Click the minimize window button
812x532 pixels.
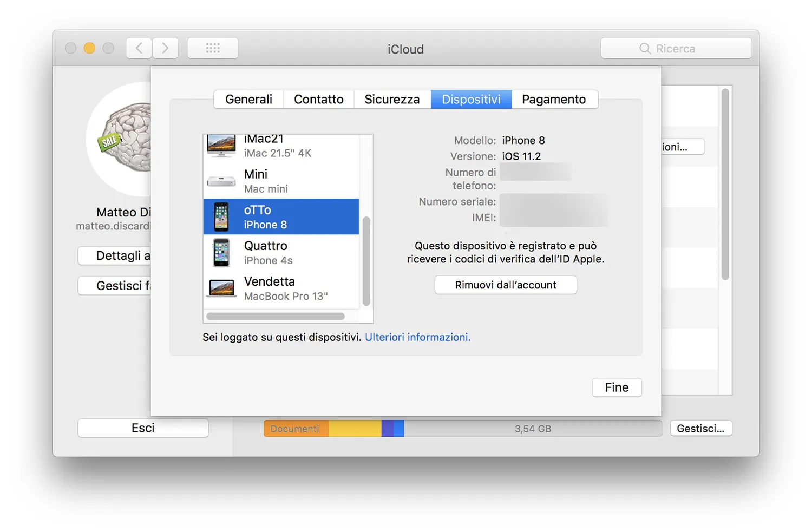click(x=89, y=48)
